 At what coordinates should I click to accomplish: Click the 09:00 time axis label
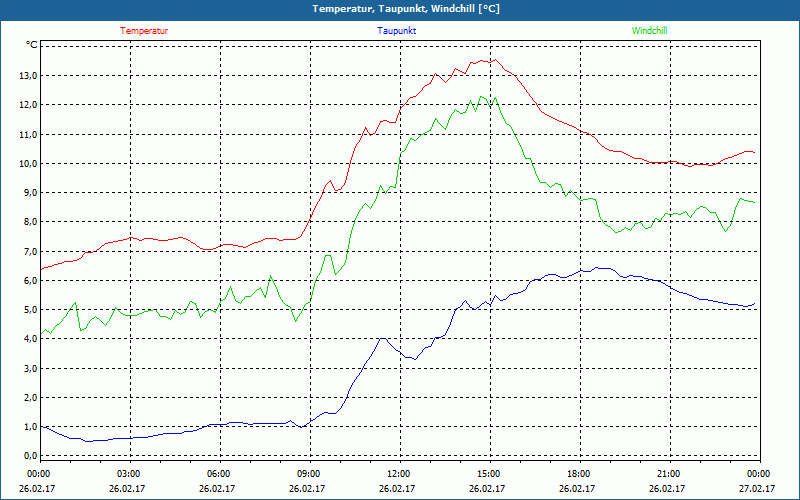310,474
